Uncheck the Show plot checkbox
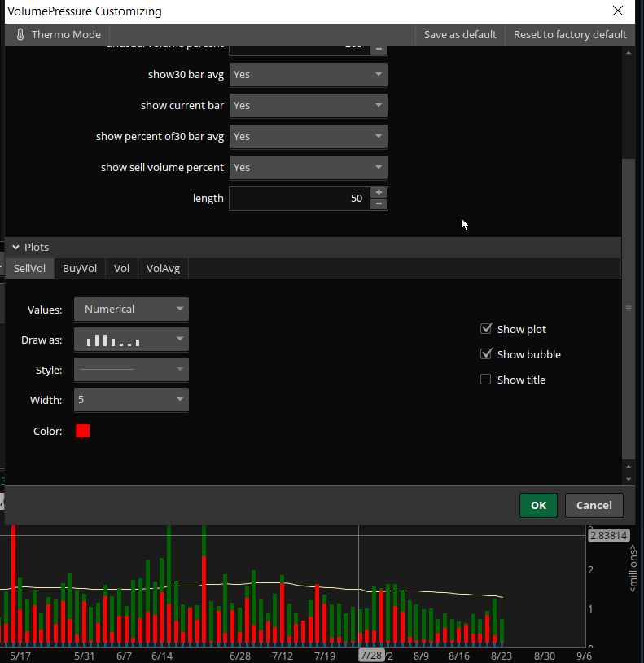This screenshot has width=644, height=663. (x=486, y=329)
